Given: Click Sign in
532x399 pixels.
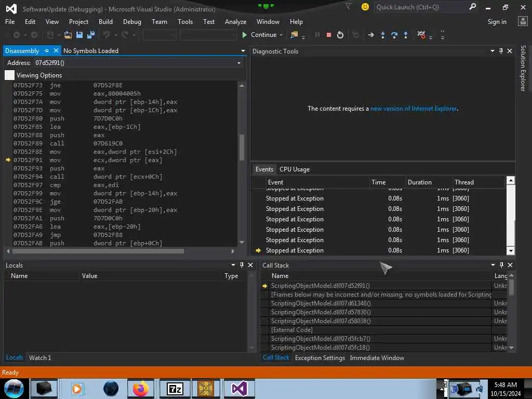Looking at the screenshot, I should click(497, 22).
